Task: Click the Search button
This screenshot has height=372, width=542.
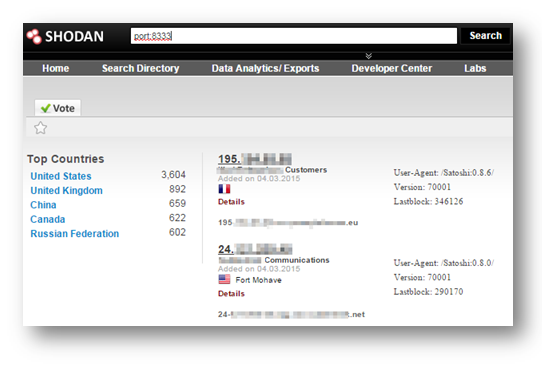Action: click(485, 36)
